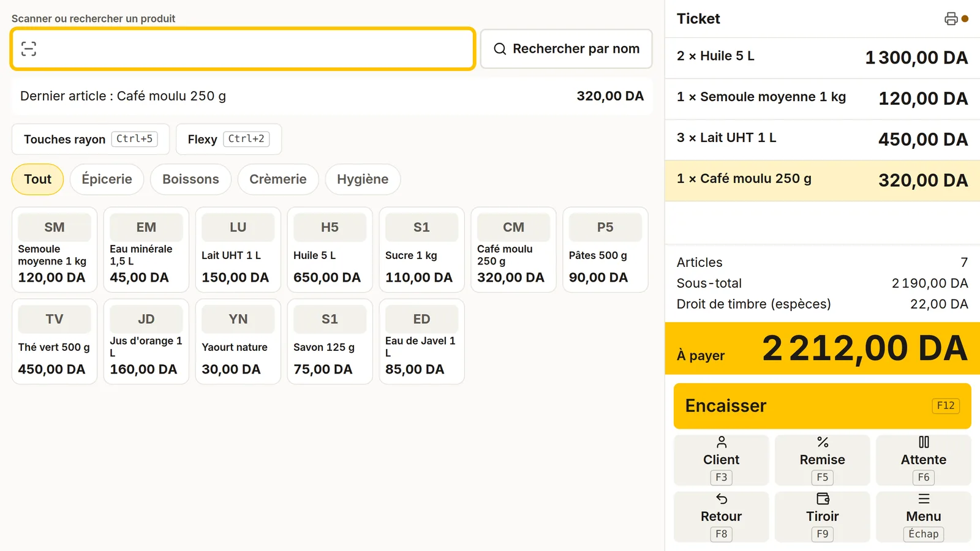Click the barcode scan icon in search field

pyautogui.click(x=29, y=49)
